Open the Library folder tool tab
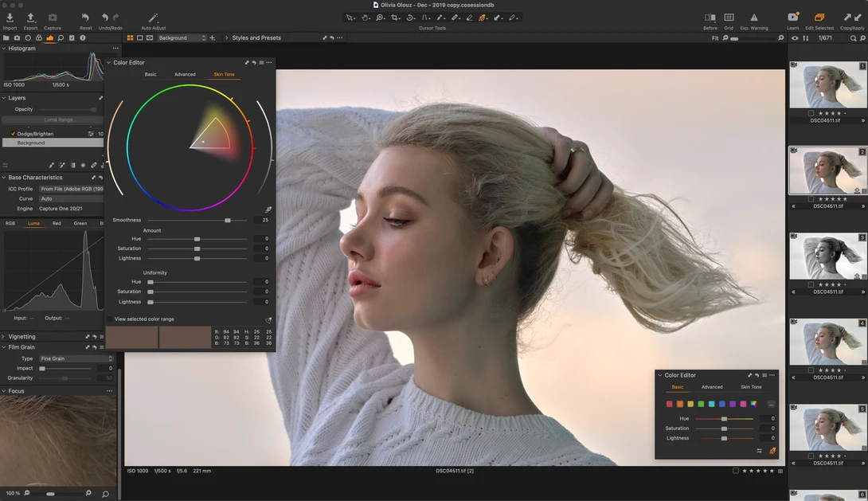The width and height of the screenshot is (868, 501). pyautogui.click(x=6, y=38)
